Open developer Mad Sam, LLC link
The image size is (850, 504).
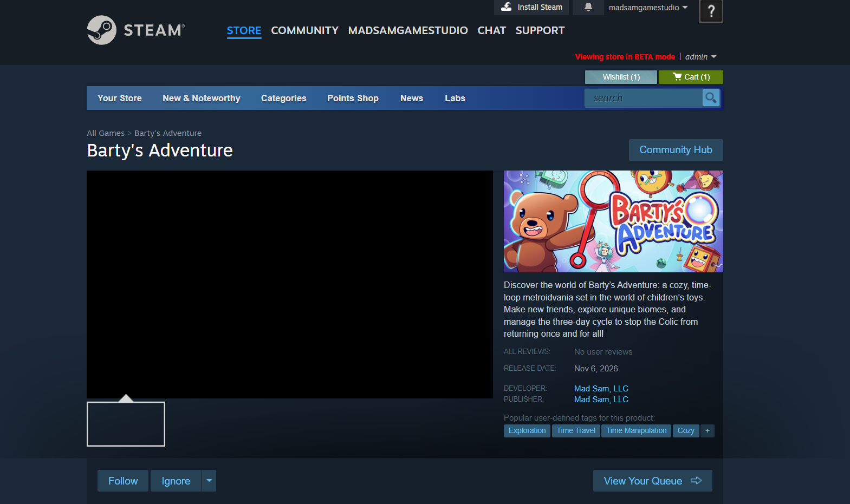pos(601,389)
